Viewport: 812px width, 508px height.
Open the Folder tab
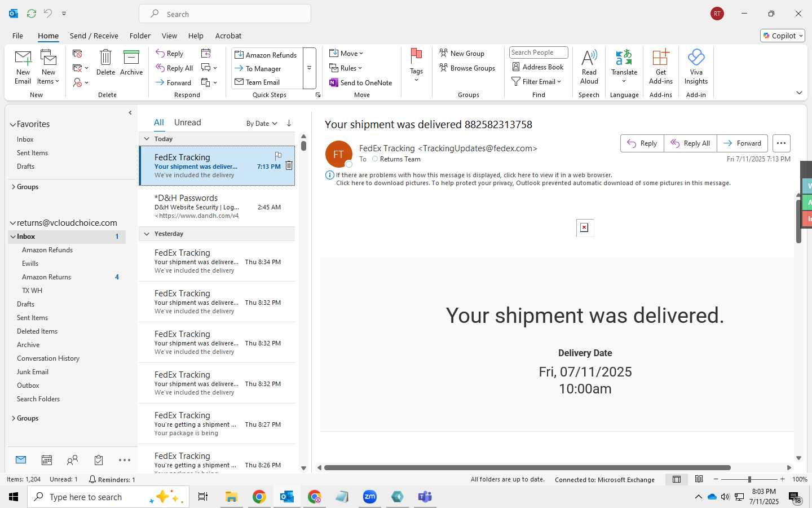tap(140, 36)
